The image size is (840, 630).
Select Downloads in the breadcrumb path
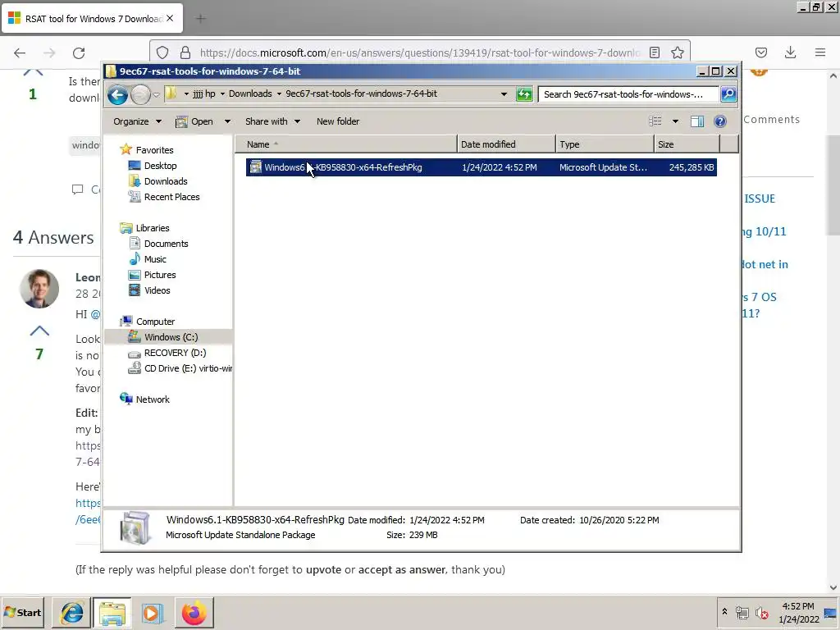(x=250, y=94)
